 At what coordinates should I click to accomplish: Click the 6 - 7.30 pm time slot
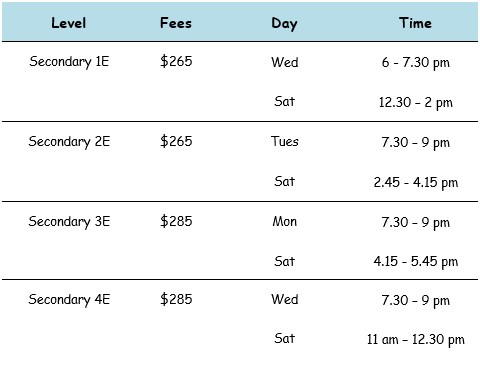pyautogui.click(x=416, y=63)
